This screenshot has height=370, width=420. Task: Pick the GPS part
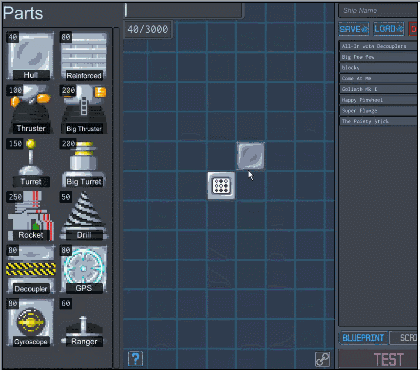[x=84, y=269]
